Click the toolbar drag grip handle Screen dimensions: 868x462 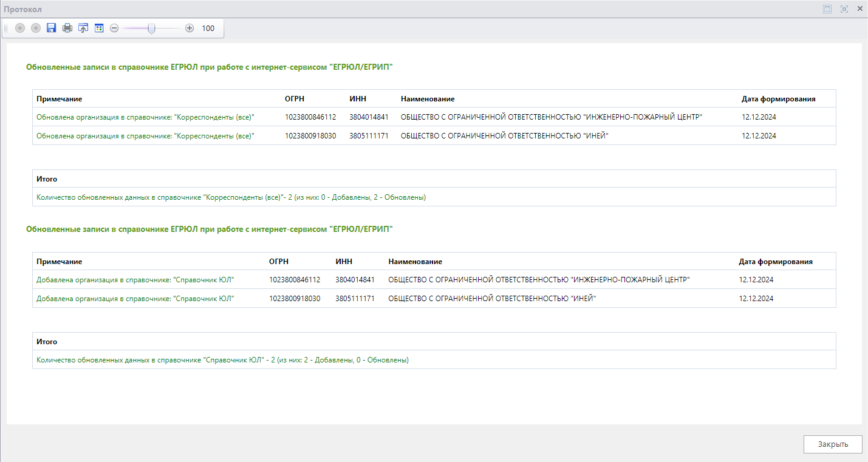tap(6, 28)
